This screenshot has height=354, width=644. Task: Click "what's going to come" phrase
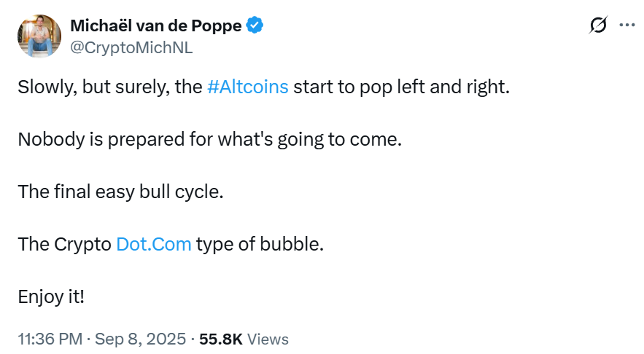325,139
